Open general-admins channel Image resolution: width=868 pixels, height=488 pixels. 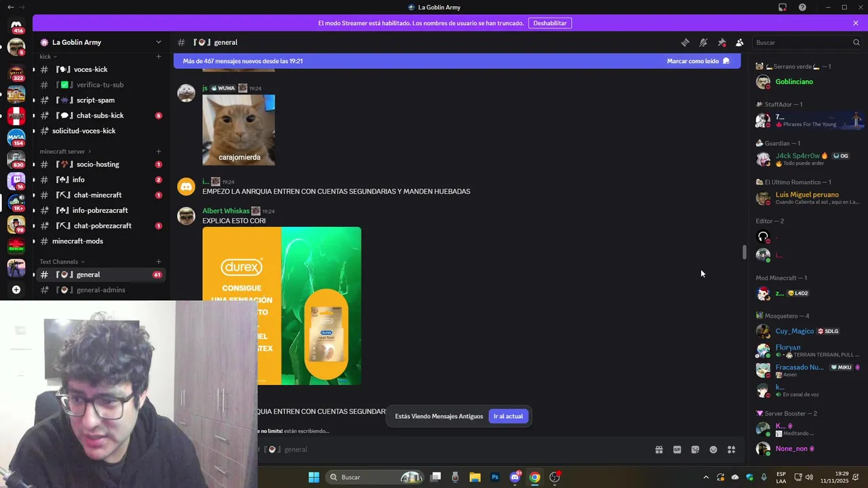(99, 290)
